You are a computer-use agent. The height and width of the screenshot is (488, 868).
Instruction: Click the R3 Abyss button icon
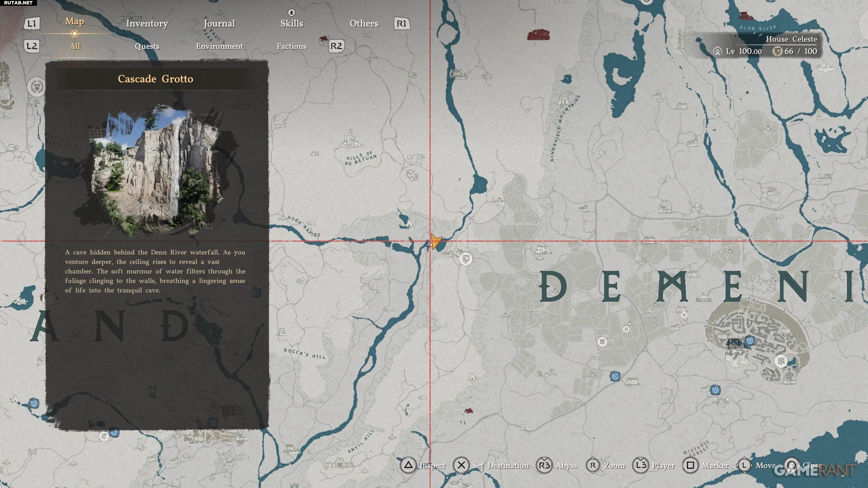click(x=544, y=465)
